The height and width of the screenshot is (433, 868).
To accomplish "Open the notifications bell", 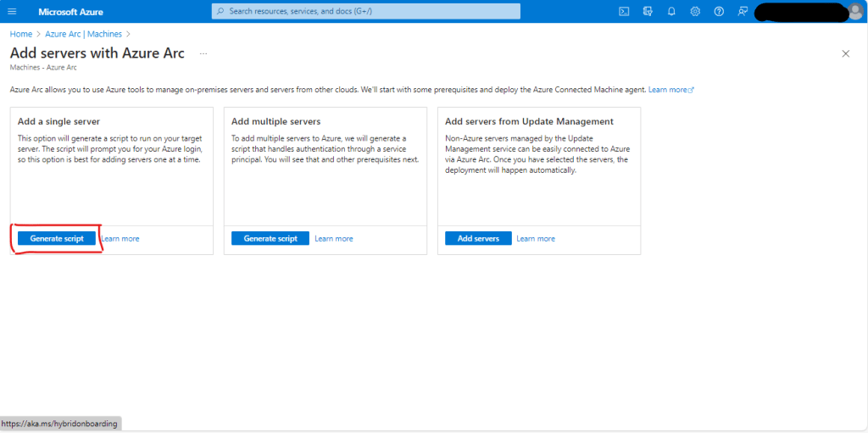I will (671, 11).
